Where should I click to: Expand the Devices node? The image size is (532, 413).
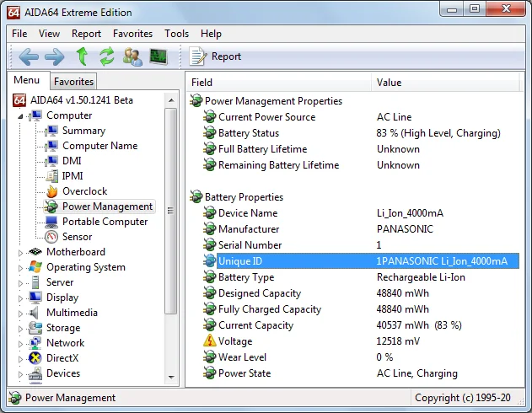20,374
